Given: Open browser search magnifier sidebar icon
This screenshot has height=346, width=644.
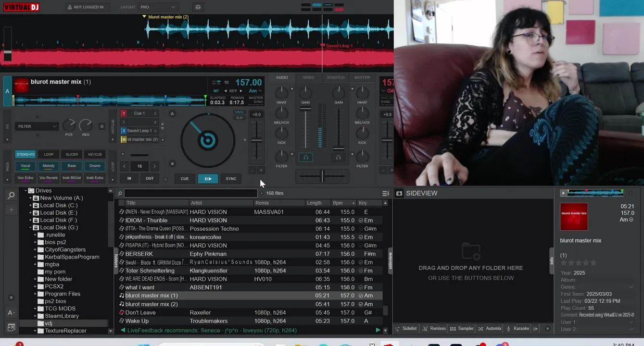Looking at the screenshot, I should click(11, 196).
